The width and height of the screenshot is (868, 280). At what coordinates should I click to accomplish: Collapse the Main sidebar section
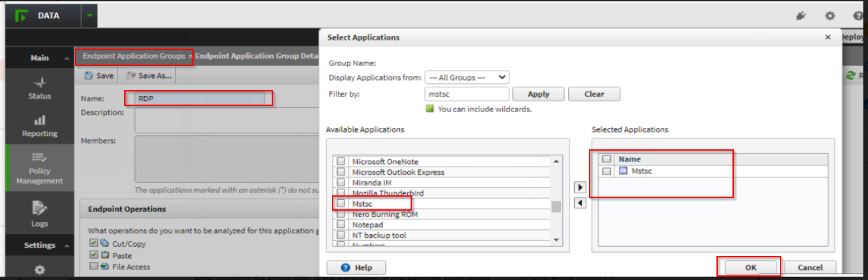[x=67, y=59]
